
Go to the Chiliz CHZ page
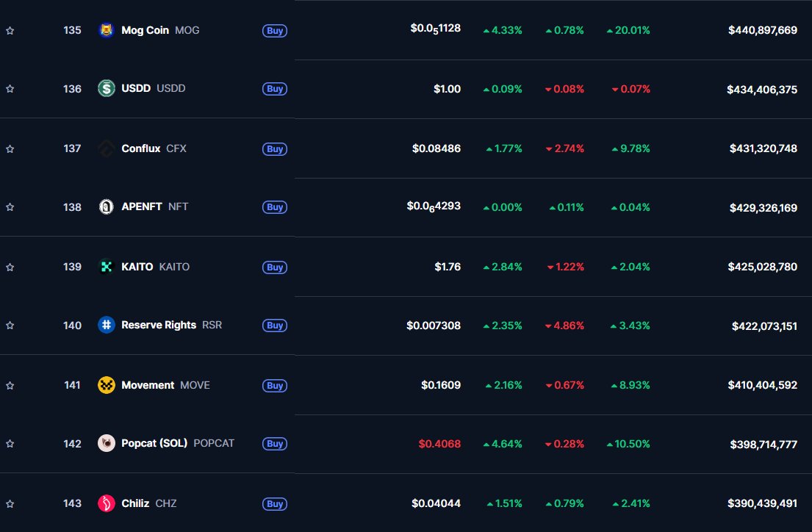tap(148, 503)
